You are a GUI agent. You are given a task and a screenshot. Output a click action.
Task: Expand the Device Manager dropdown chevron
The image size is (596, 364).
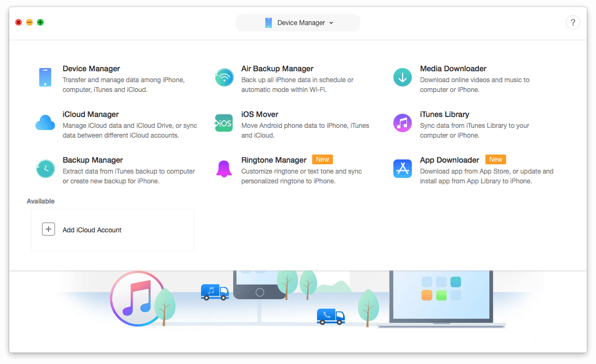click(331, 23)
